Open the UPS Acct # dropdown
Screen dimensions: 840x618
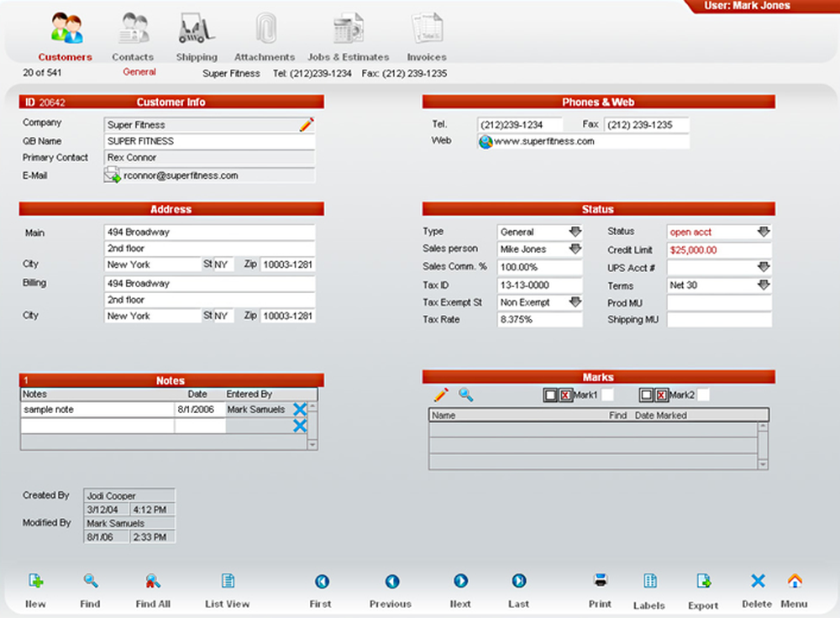[x=764, y=267]
